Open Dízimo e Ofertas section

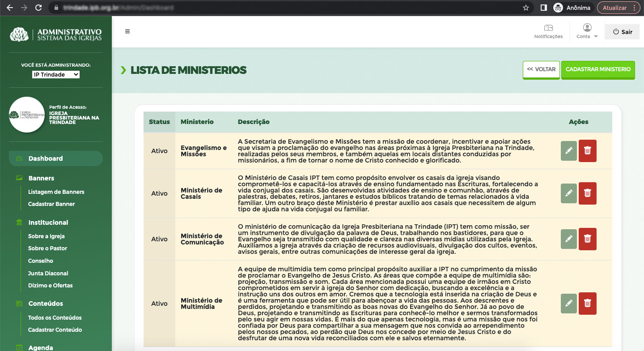point(50,286)
